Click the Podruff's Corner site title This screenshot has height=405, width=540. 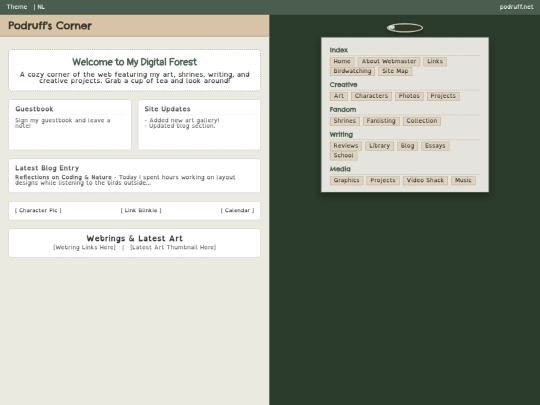(x=50, y=26)
